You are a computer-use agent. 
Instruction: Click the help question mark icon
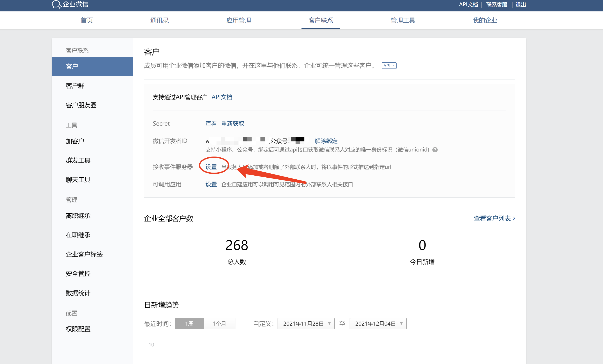[435, 150]
